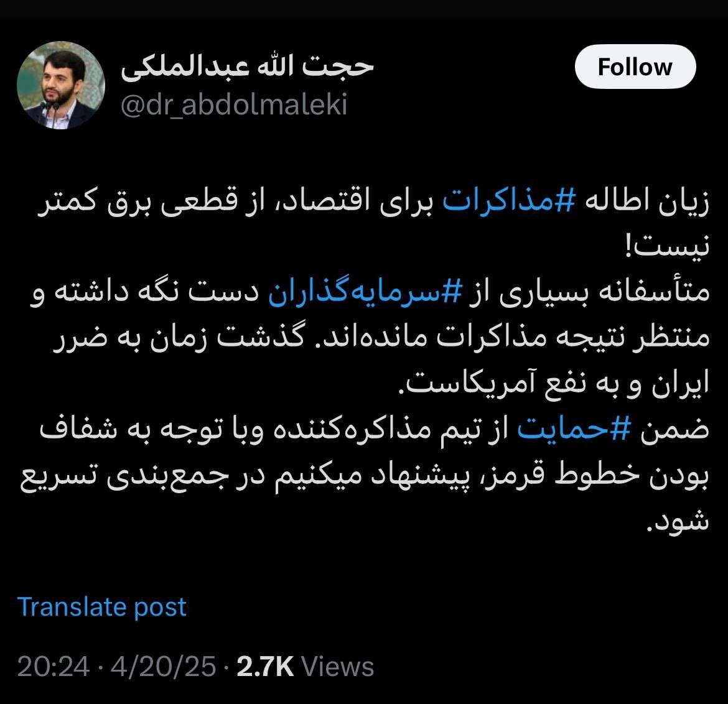The width and height of the screenshot is (728, 704).
Task: Open the #سرمایه‌گذاران hashtag
Action: click(x=366, y=293)
